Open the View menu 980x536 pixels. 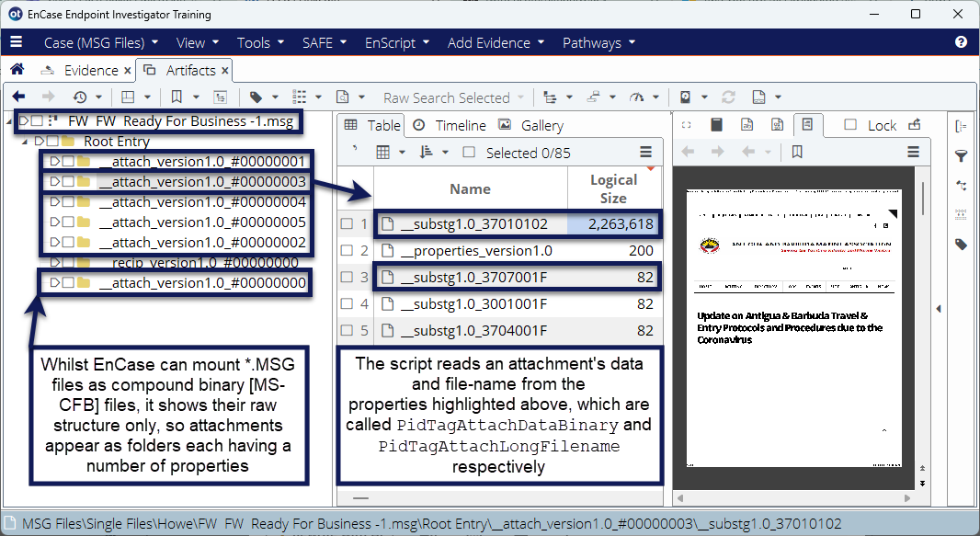click(198, 42)
